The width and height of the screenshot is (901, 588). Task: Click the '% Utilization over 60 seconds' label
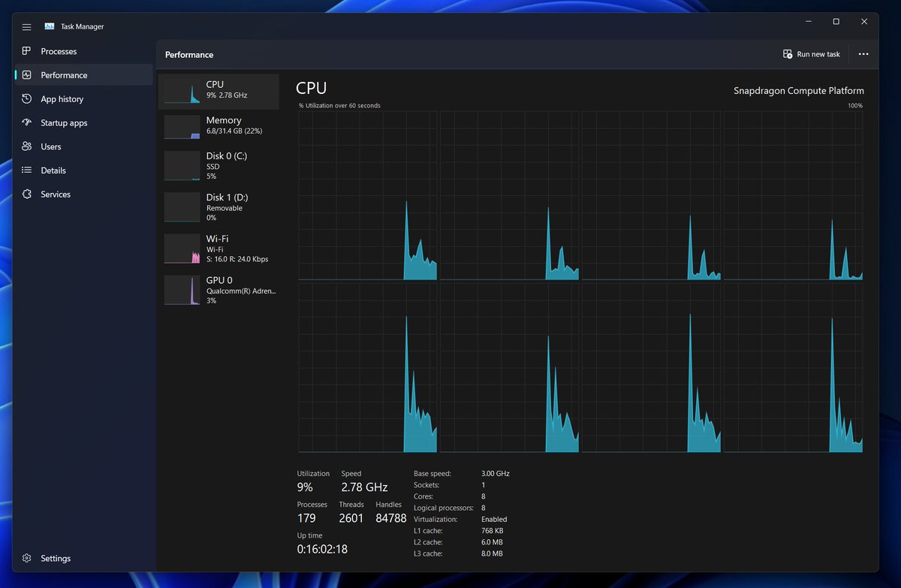pyautogui.click(x=339, y=106)
